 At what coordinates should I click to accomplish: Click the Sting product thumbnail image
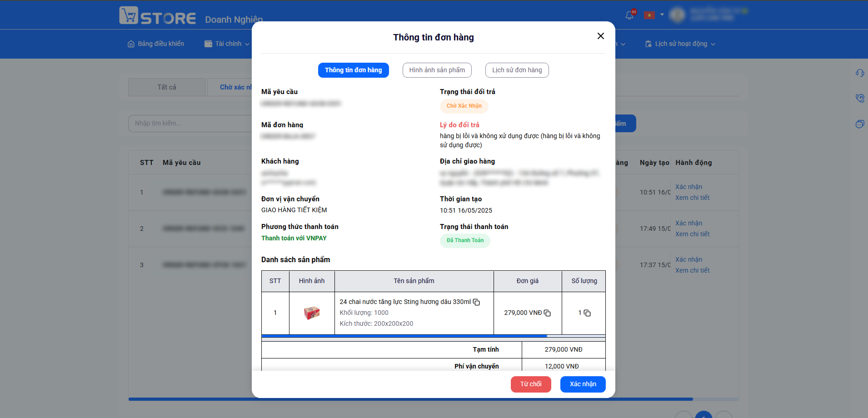[311, 313]
